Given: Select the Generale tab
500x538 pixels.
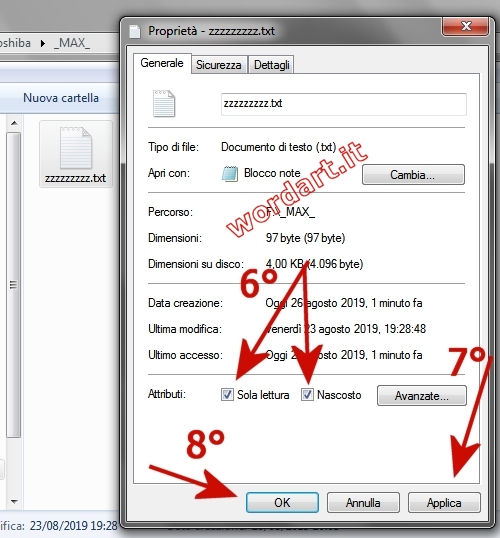Looking at the screenshot, I should click(162, 63).
